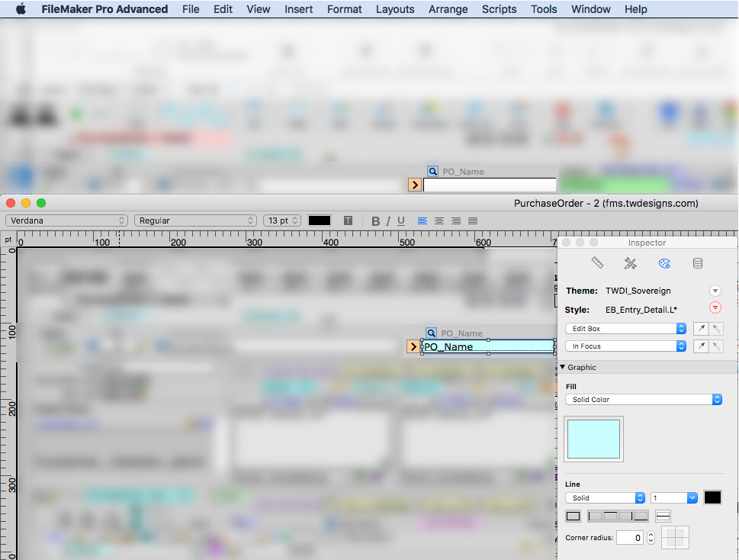Viewport: 739px width, 560px height.
Task: Open the FileMaker Pro Advanced application menu
Action: point(104,9)
